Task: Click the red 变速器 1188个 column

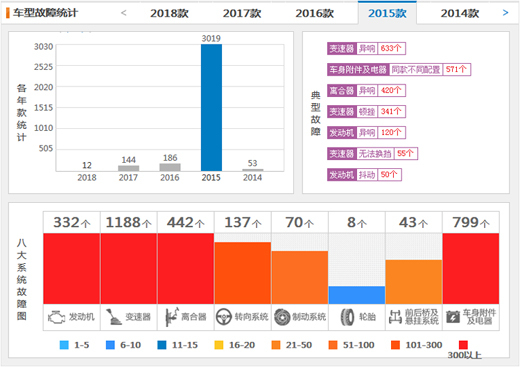Action: click(x=129, y=269)
